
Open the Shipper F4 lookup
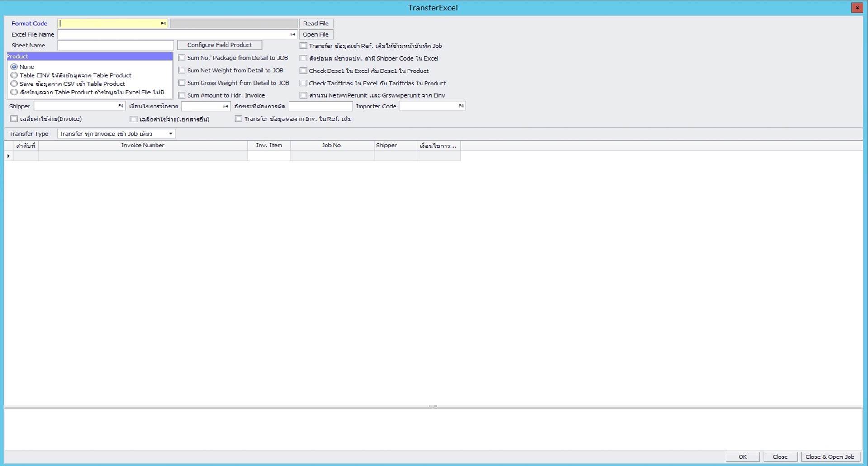click(x=120, y=106)
